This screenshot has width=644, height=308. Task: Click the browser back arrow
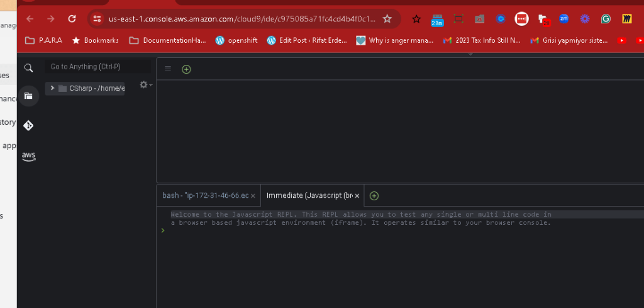click(x=30, y=18)
